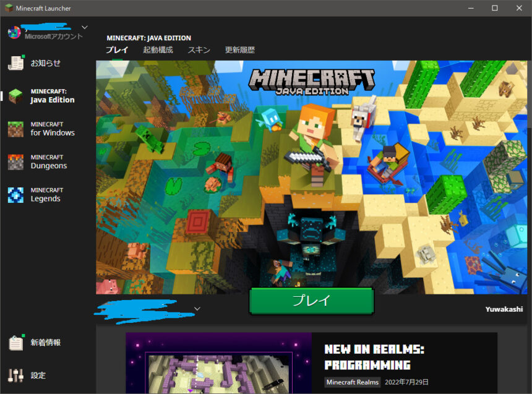532x394 pixels.
Task: Click the MINECRAFT: JAVA EDITION heading
Action: point(149,38)
